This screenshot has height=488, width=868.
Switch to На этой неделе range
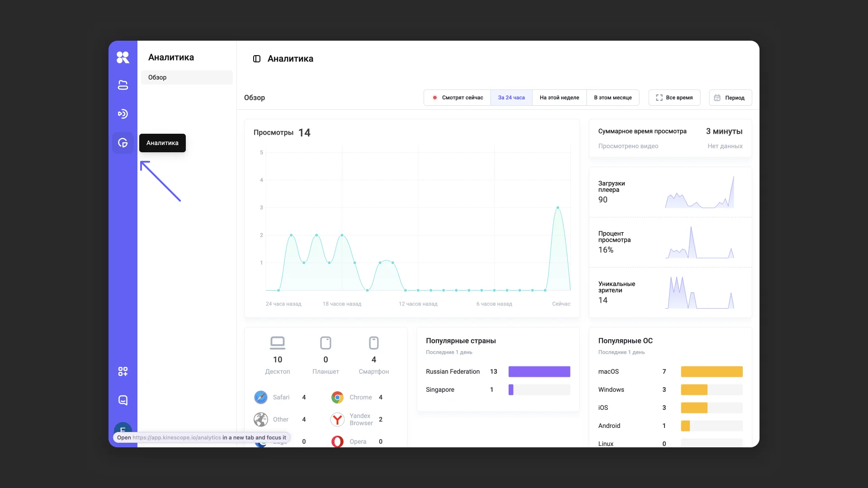[559, 98]
